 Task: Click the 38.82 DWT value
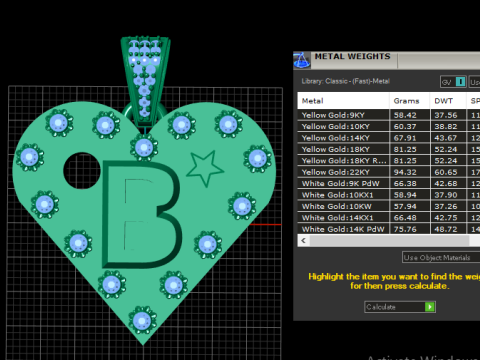pos(446,126)
